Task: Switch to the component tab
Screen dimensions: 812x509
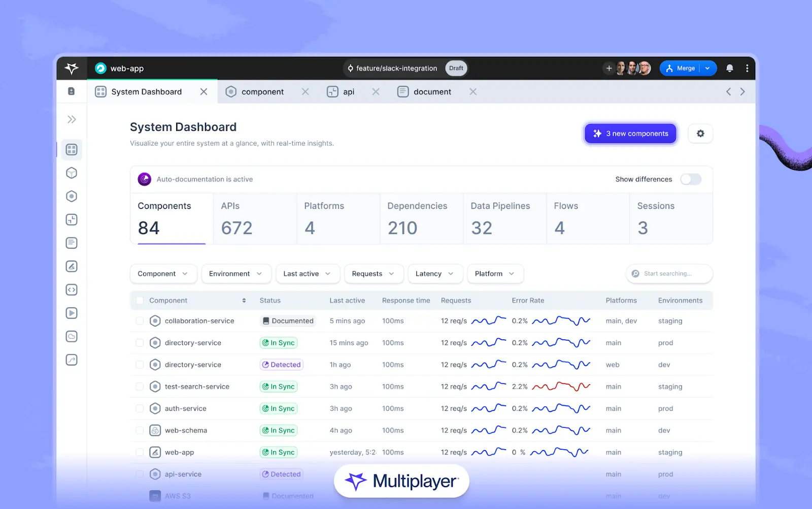Action: coord(262,92)
